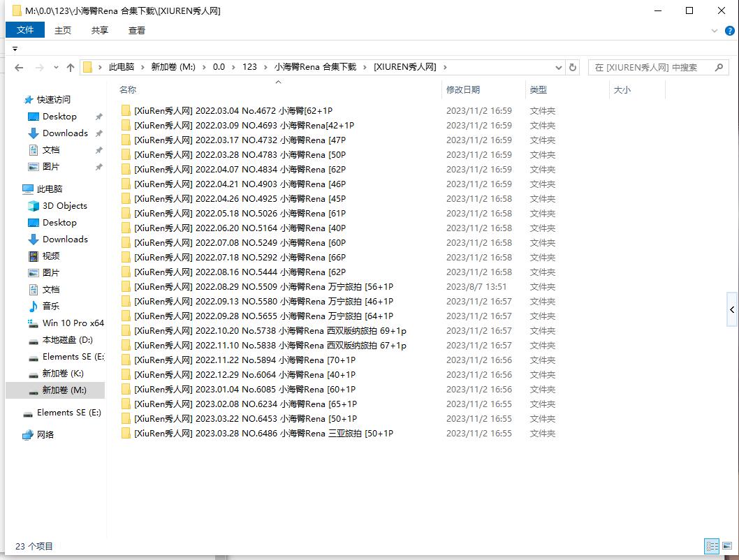This screenshot has width=739, height=560.
Task: Open 3D Objects in sidebar
Action: click(x=64, y=206)
